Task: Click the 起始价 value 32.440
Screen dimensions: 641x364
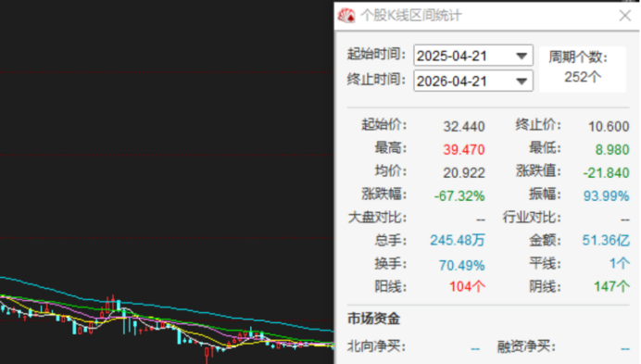Action: (464, 126)
